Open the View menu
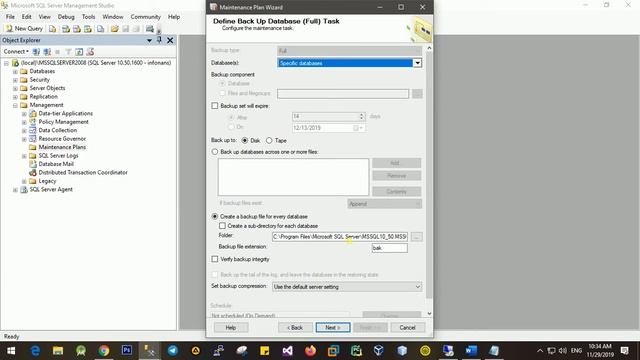 click(44, 17)
